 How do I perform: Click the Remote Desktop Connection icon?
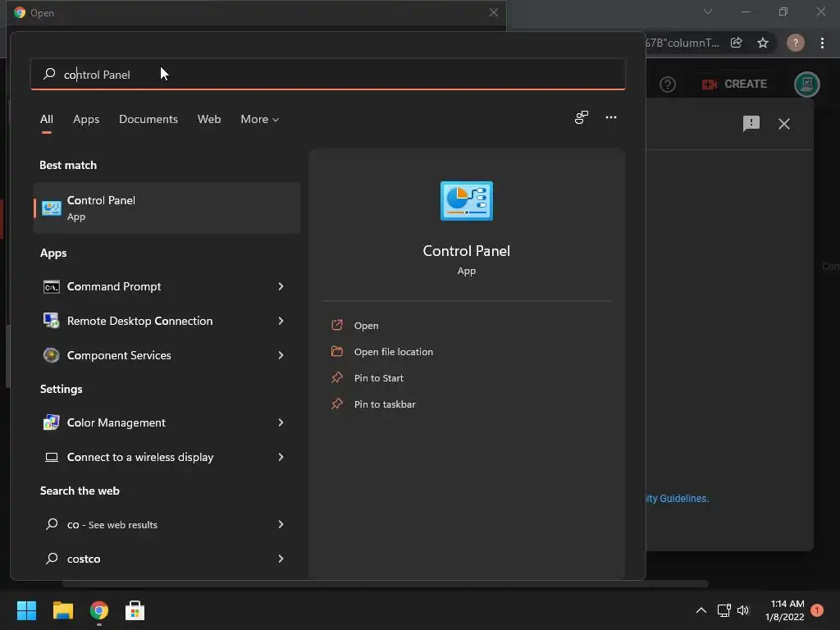point(52,321)
